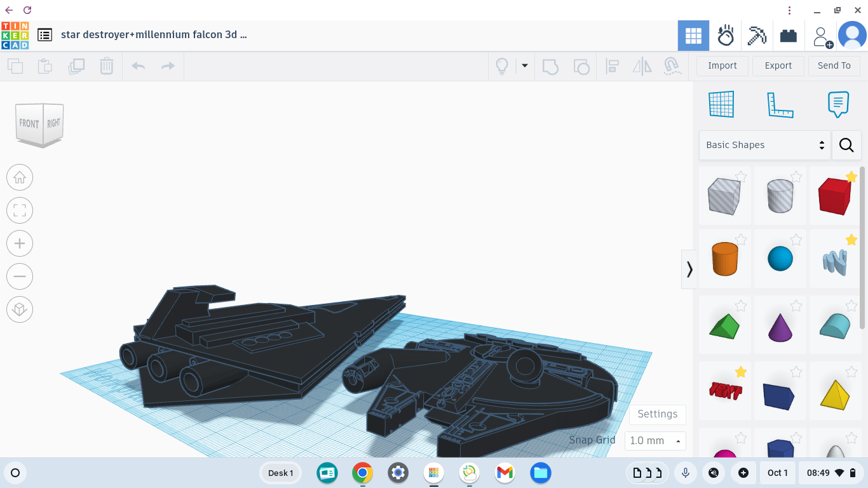Open the Basic Shapes category dropdown

tap(765, 145)
